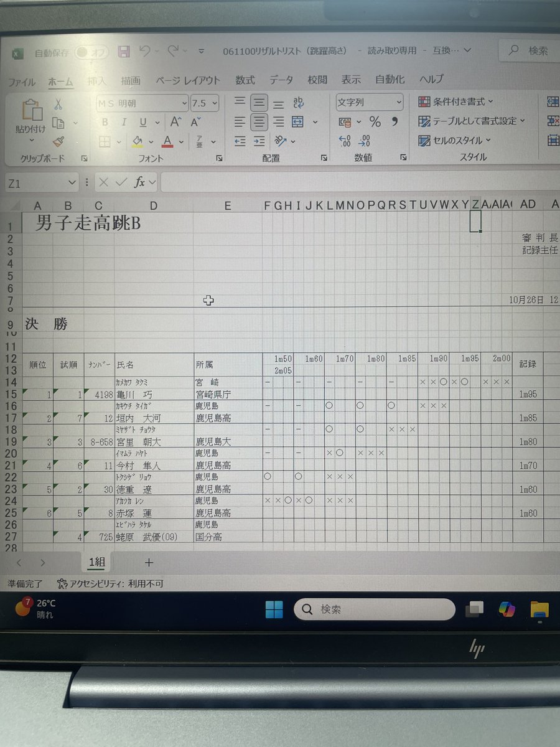The height and width of the screenshot is (747, 560).
Task: Click the Decrease Decimal icon
Action: click(x=365, y=141)
